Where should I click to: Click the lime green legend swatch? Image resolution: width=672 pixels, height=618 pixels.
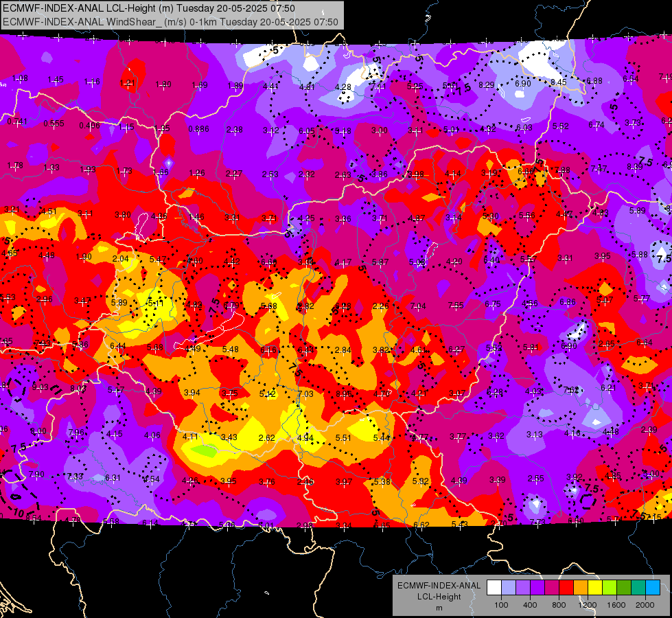pyautogui.click(x=610, y=588)
